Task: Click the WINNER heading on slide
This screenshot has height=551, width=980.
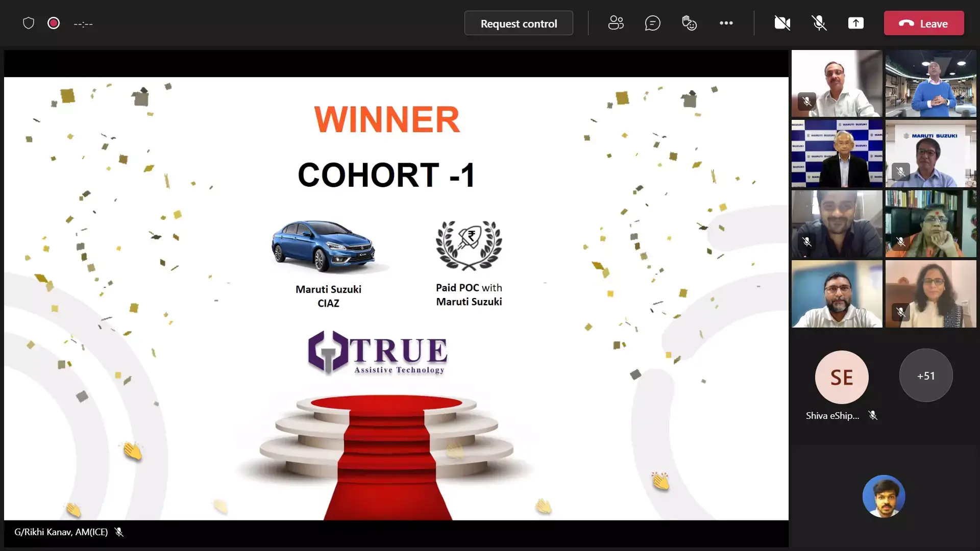Action: (387, 120)
